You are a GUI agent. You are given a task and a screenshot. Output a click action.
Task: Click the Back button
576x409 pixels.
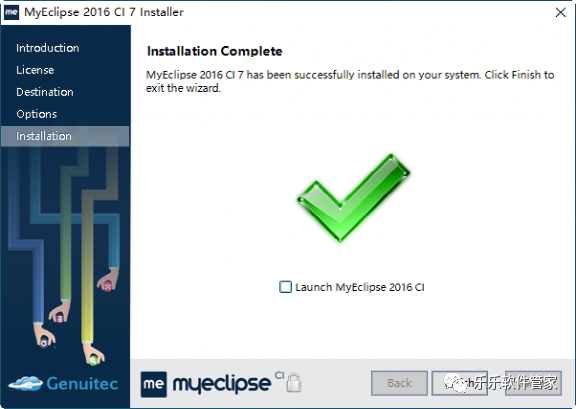(399, 383)
